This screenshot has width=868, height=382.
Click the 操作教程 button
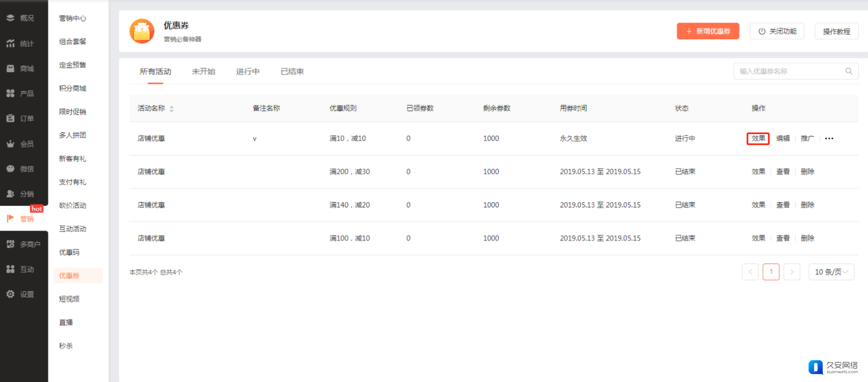(837, 31)
